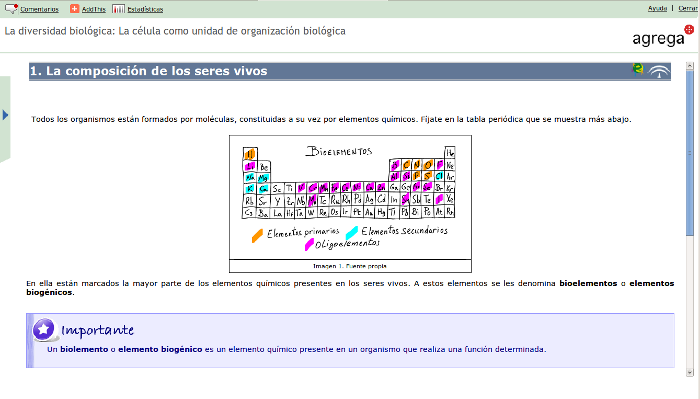Click the Comentarios speech bubble icon
Image resolution: width=700 pixels, height=399 pixels.
[11, 8]
